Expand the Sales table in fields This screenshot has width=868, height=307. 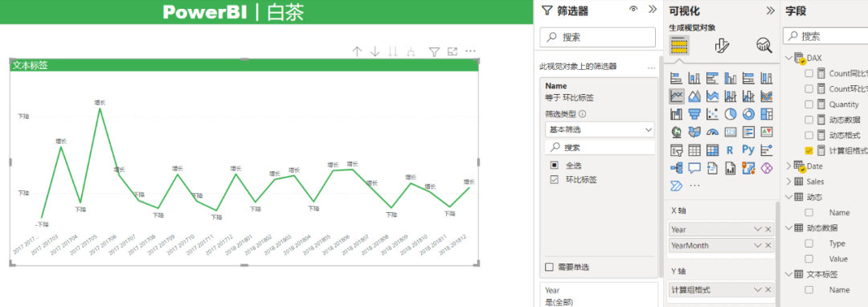pyautogui.click(x=789, y=182)
